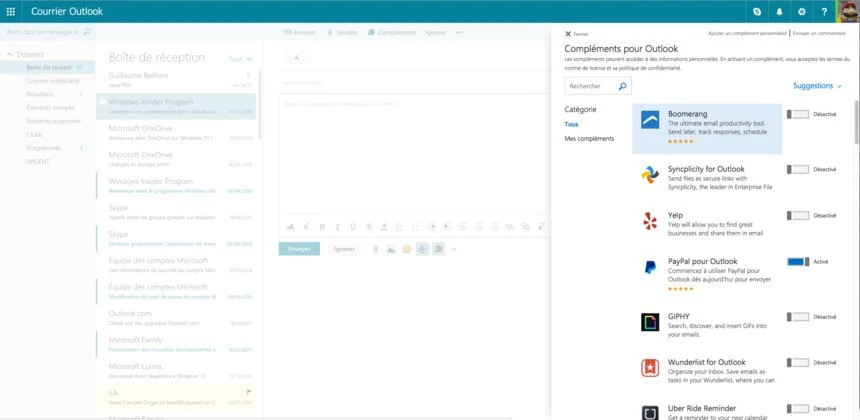Viewport: 860px width, 420px height.
Task: Open the Tout filter dropdown
Action: 240,59
